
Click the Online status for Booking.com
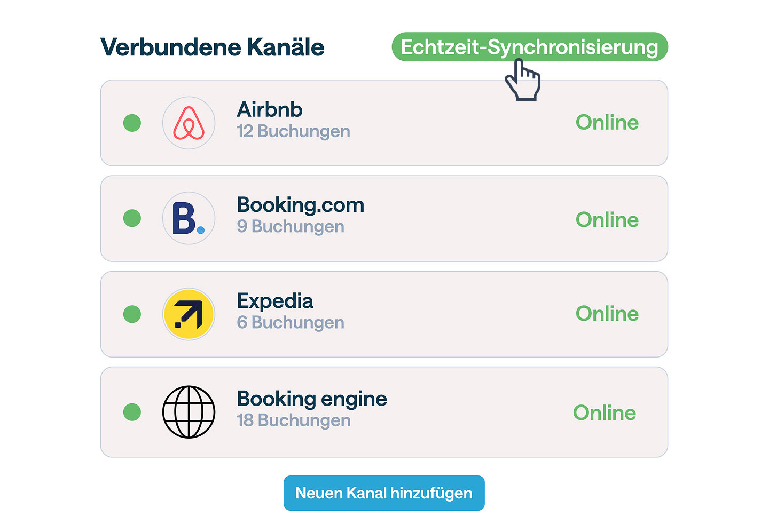[x=607, y=220]
